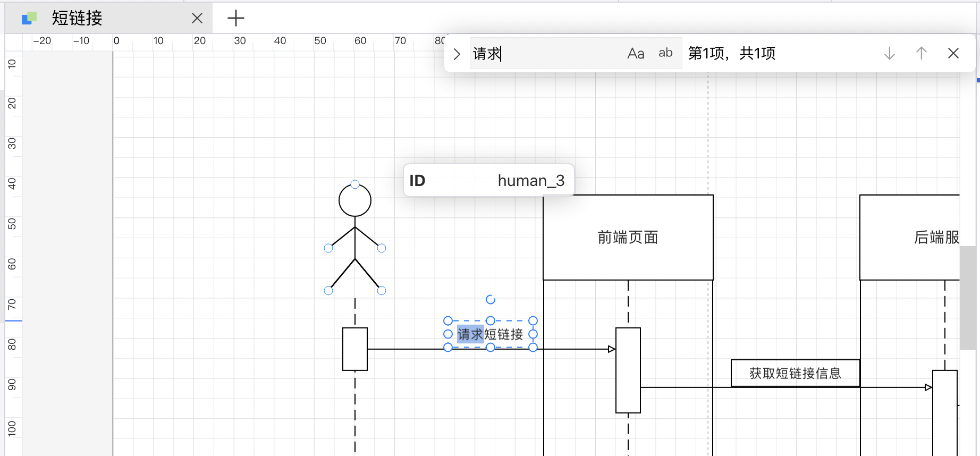Image resolution: width=980 pixels, height=456 pixels.
Task: Open a new tab with the plus icon
Action: coord(236,19)
